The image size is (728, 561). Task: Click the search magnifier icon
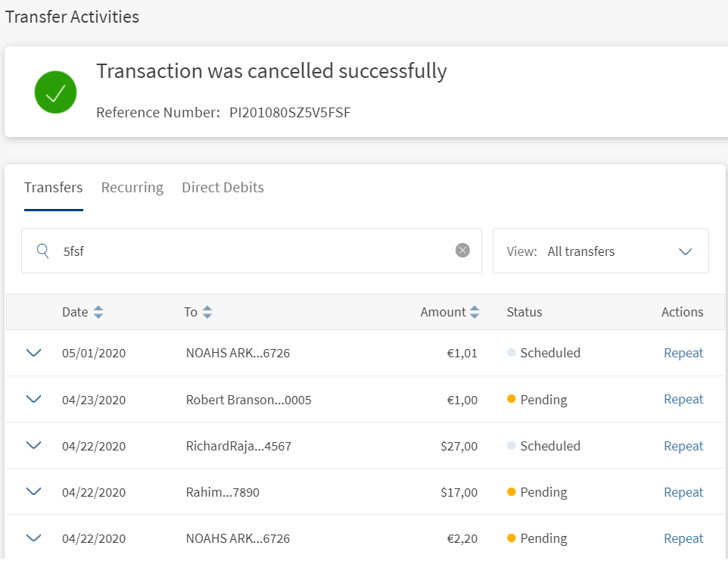(43, 251)
